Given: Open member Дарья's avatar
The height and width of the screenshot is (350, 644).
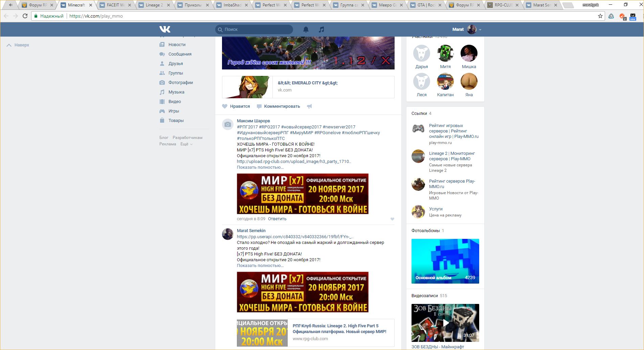Looking at the screenshot, I should [422, 53].
